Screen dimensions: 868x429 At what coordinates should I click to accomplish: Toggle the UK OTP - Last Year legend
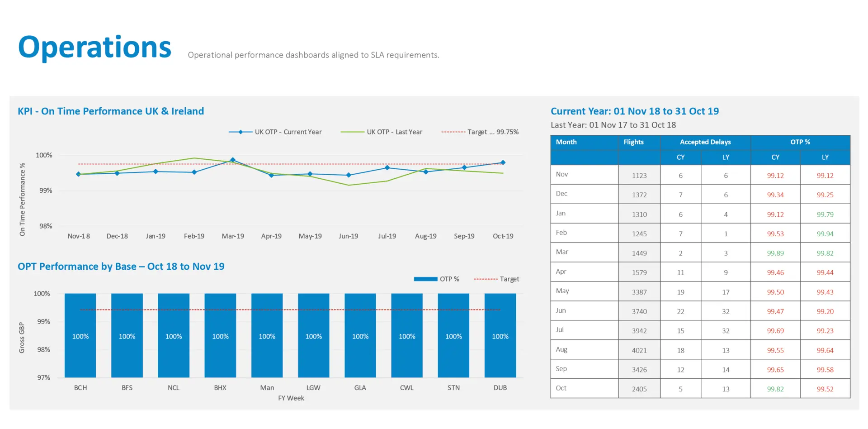tap(382, 132)
